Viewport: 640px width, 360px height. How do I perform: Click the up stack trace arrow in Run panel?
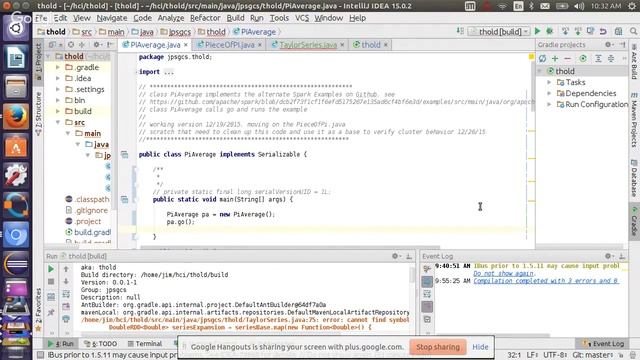coord(66,269)
